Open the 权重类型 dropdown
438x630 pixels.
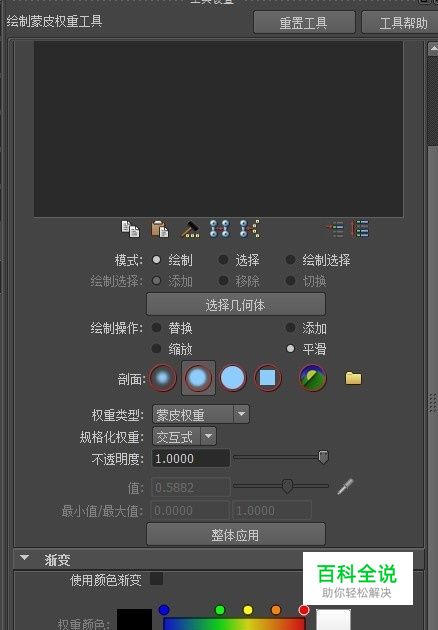(201, 415)
